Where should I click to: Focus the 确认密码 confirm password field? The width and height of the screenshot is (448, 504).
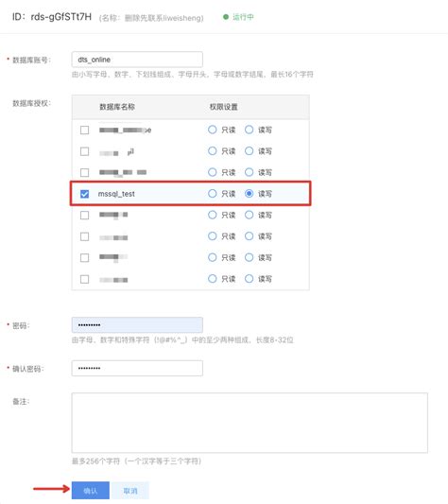point(137,368)
